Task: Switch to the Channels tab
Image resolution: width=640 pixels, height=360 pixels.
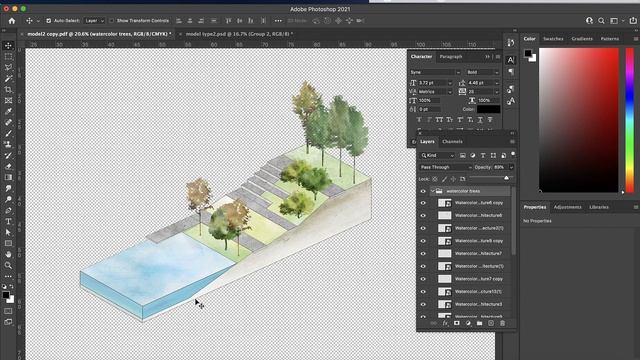Action: 452,142
